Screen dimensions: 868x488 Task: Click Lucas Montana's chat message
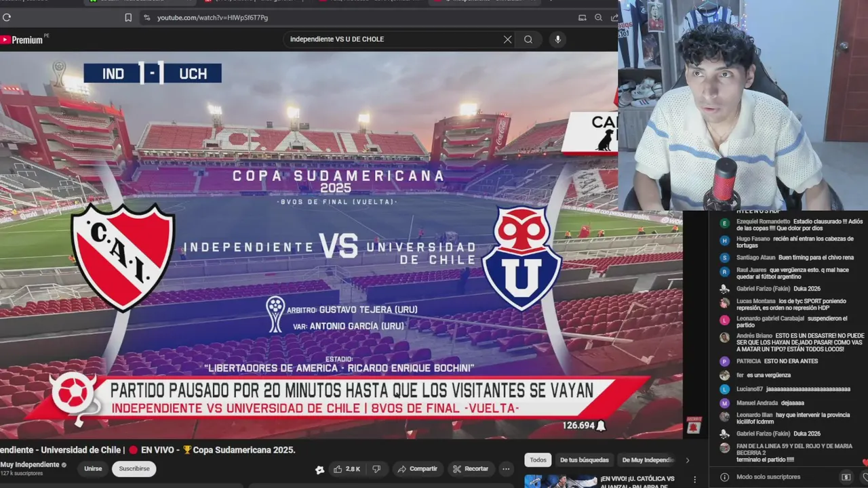click(791, 304)
